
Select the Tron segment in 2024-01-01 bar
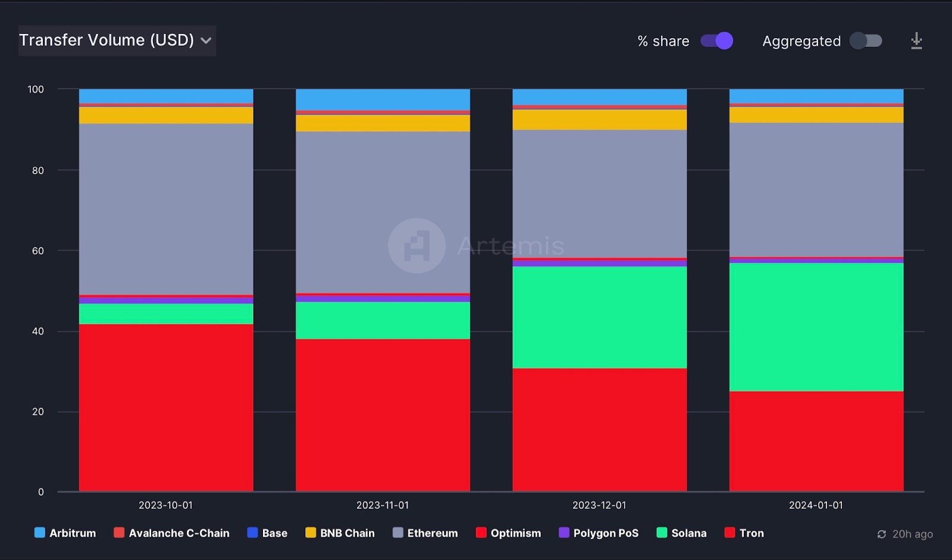(816, 441)
